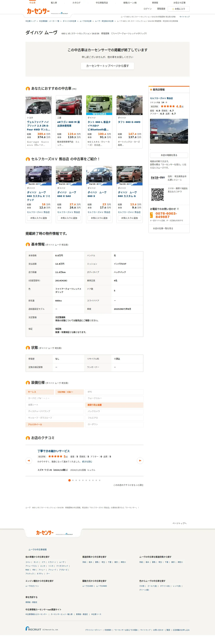Open 閲覧履歴 browsing history
The width and height of the screenshot is (215, 644).
point(161,9)
